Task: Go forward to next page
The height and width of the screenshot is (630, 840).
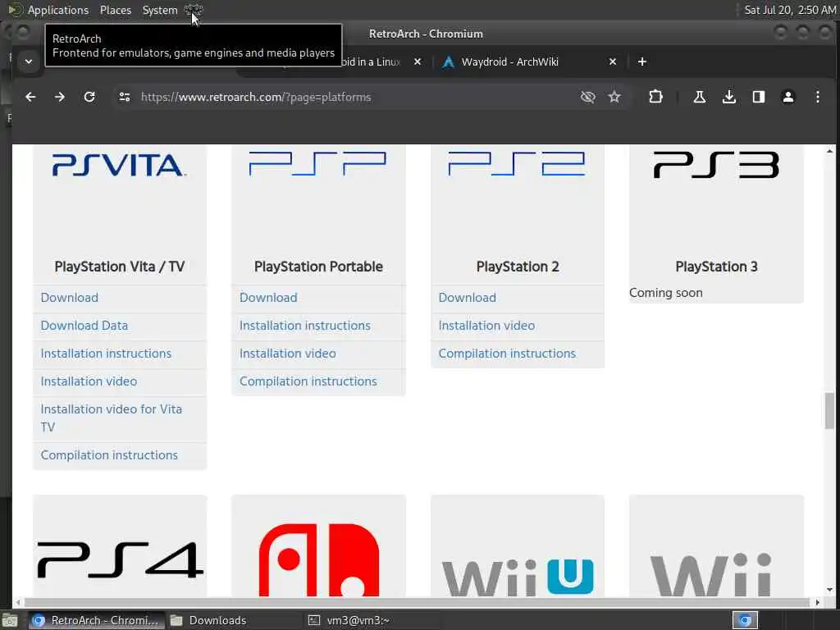Action: 59,97
